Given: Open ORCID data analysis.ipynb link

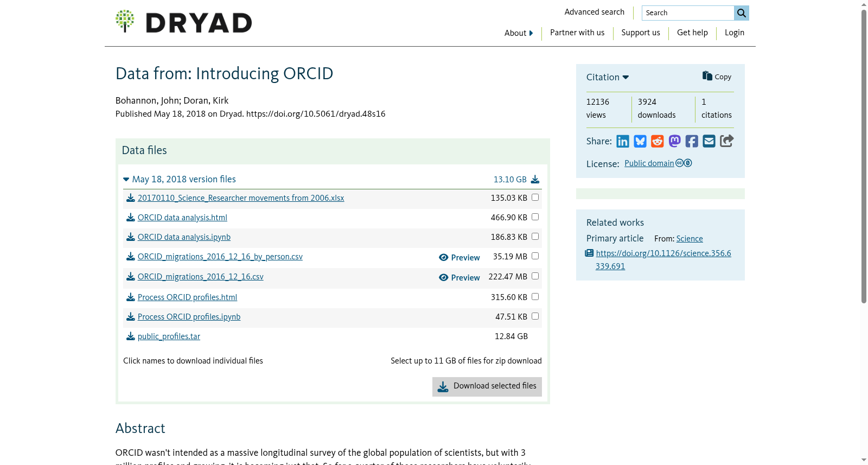Looking at the screenshot, I should 184,237.
